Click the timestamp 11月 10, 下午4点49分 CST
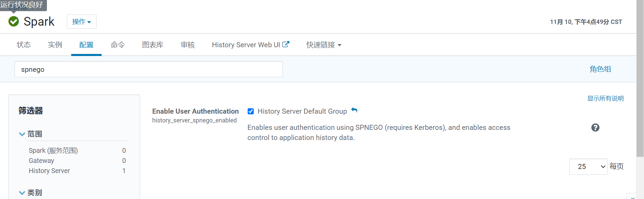Image resolution: width=644 pixels, height=199 pixels. click(x=586, y=22)
